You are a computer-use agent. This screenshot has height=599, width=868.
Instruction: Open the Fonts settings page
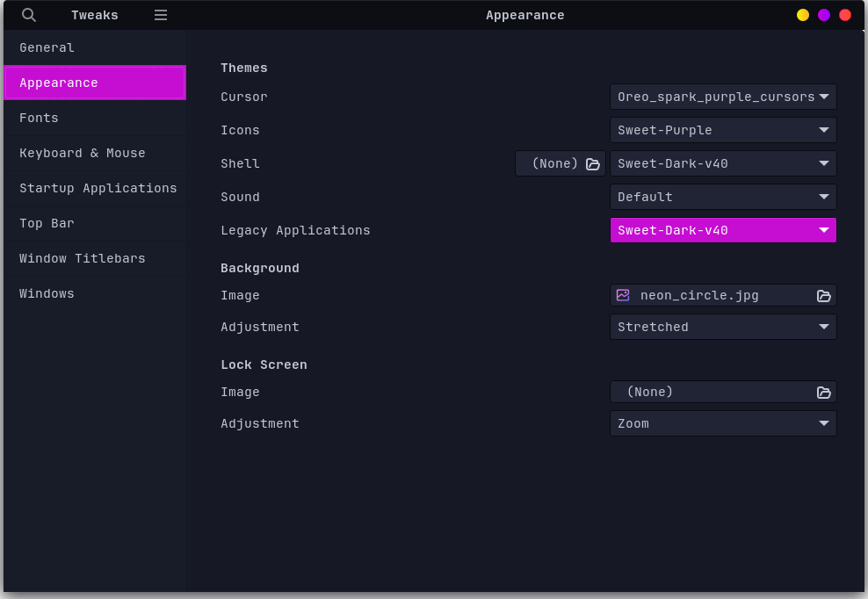click(x=39, y=118)
